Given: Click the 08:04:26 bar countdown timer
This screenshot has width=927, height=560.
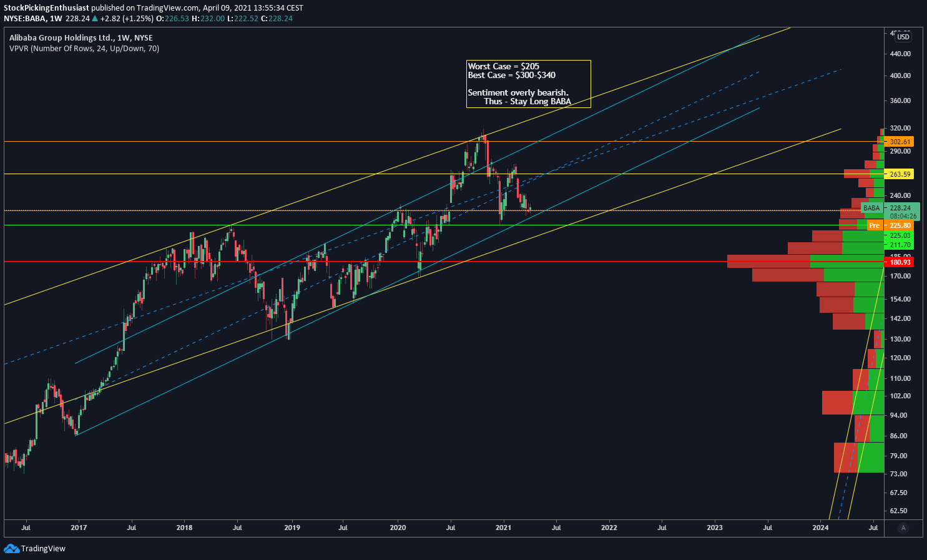Looking at the screenshot, I should [903, 217].
